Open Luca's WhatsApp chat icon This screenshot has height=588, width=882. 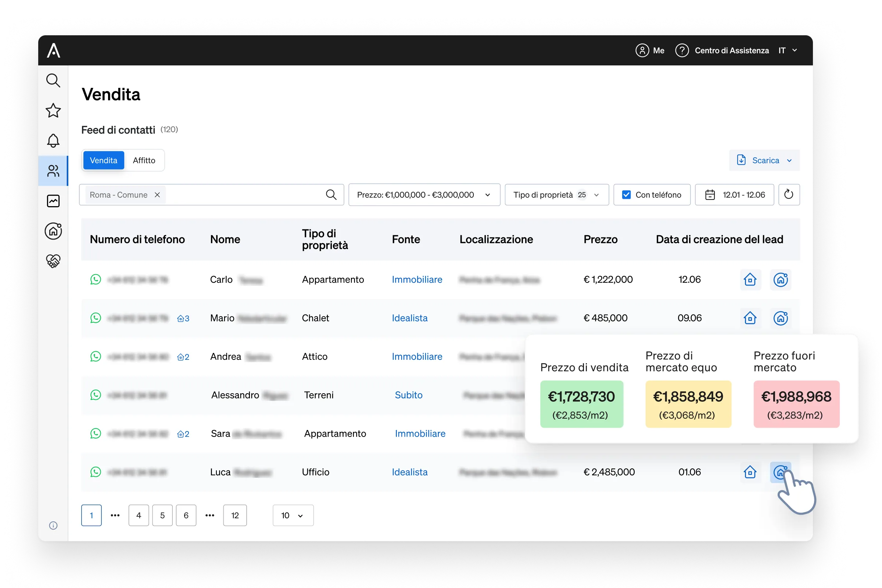(96, 472)
